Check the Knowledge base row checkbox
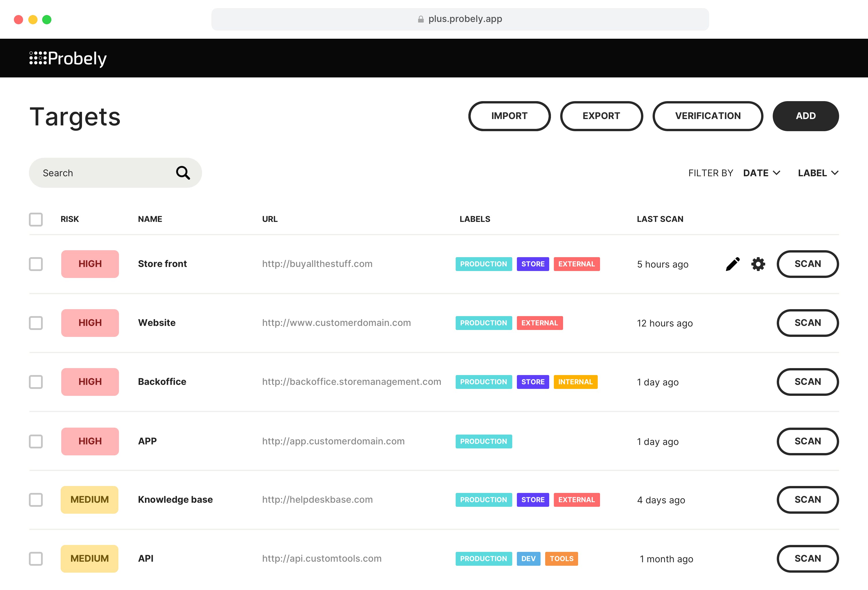This screenshot has width=868, height=590. [36, 500]
